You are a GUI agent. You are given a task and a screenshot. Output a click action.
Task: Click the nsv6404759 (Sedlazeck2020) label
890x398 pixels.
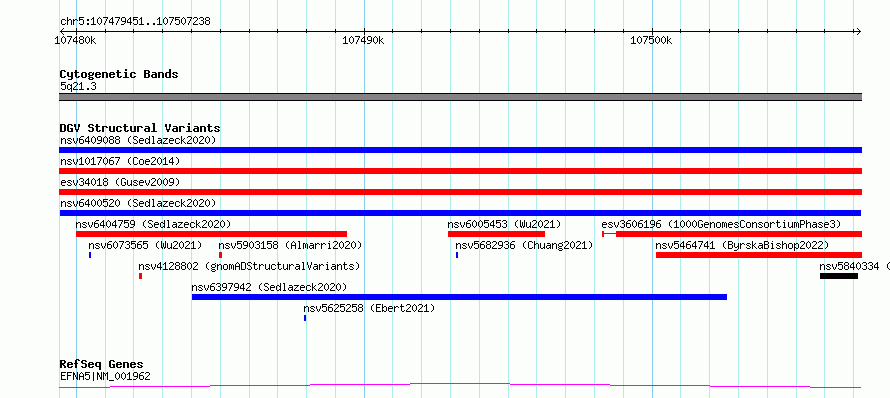[x=153, y=224]
